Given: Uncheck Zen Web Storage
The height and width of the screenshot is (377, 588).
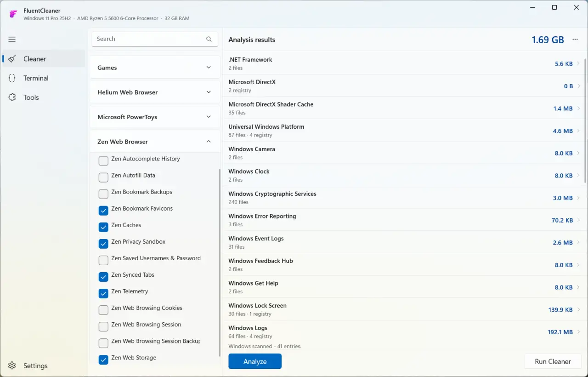Looking at the screenshot, I should pyautogui.click(x=103, y=360).
